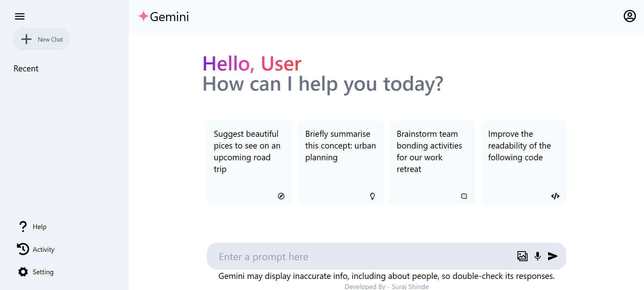Viewport: 644px width, 290px height.
Task: Choose the urban planning summary card
Action: click(x=341, y=163)
